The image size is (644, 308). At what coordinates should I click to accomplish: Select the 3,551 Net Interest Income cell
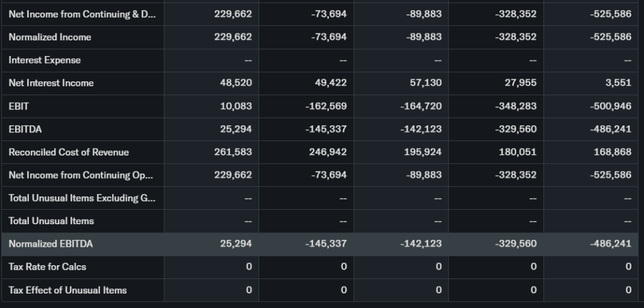(x=617, y=83)
